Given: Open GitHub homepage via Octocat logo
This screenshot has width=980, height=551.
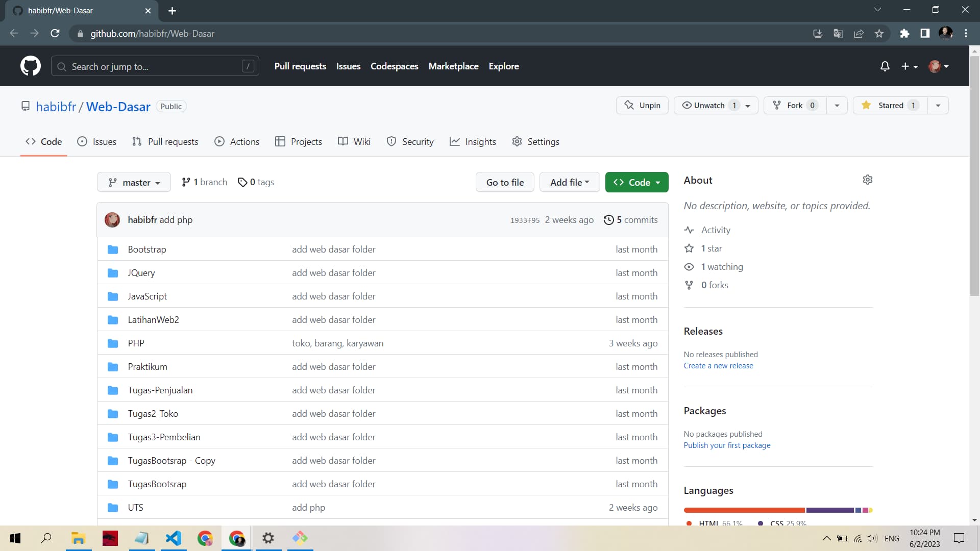Looking at the screenshot, I should click(31, 66).
